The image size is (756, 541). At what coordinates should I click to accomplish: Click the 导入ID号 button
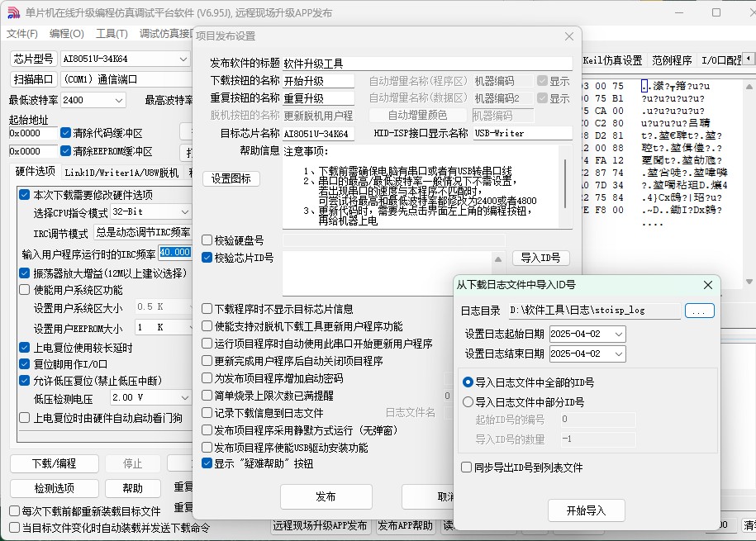click(x=540, y=259)
